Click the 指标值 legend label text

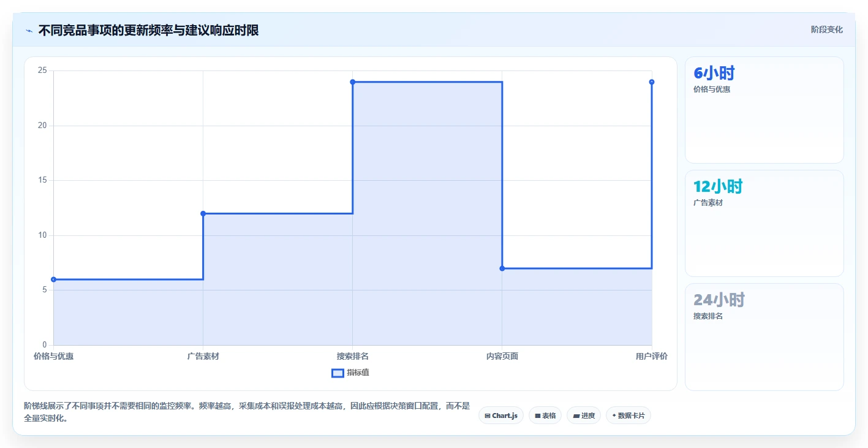358,373
